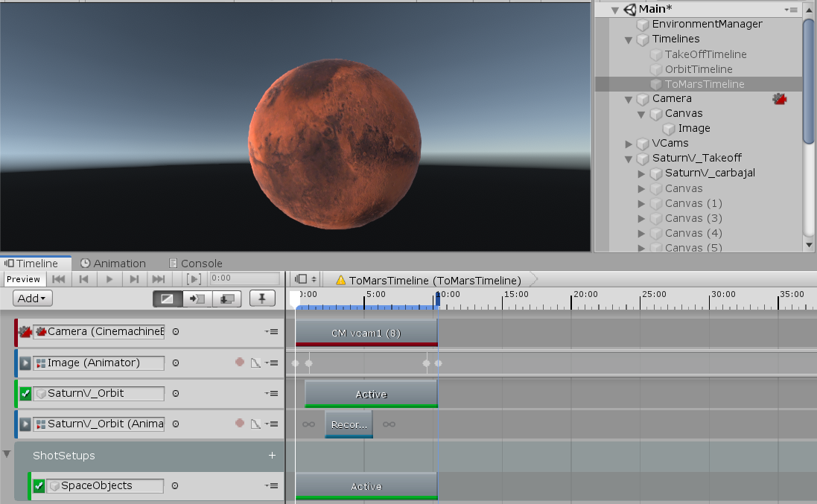Click the pin icon to lock Timeline
This screenshot has width=817, height=504.
[x=261, y=299]
